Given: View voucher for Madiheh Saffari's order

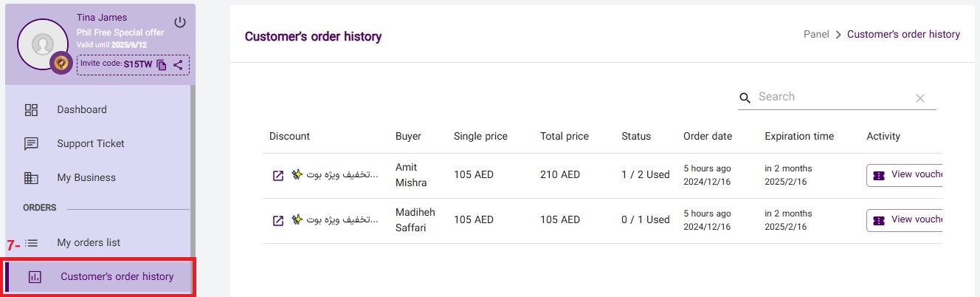Looking at the screenshot, I should pos(905,220).
